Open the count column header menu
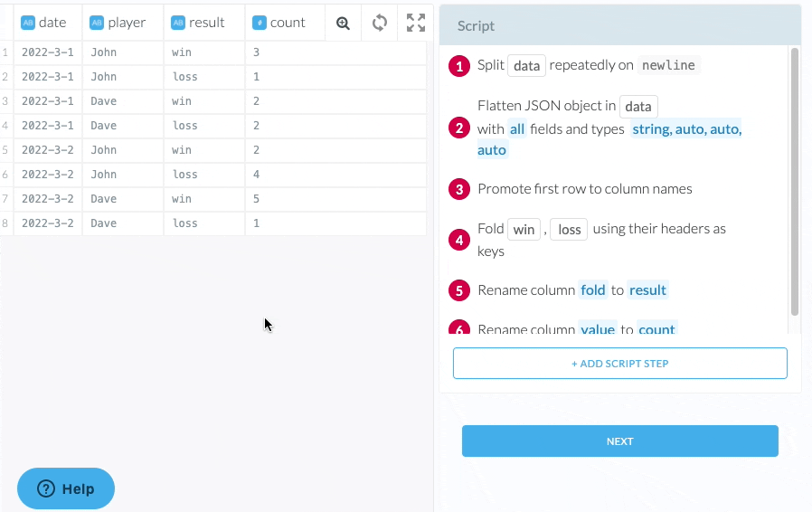Screen dimensions: 812x512 pyautogui.click(x=288, y=23)
